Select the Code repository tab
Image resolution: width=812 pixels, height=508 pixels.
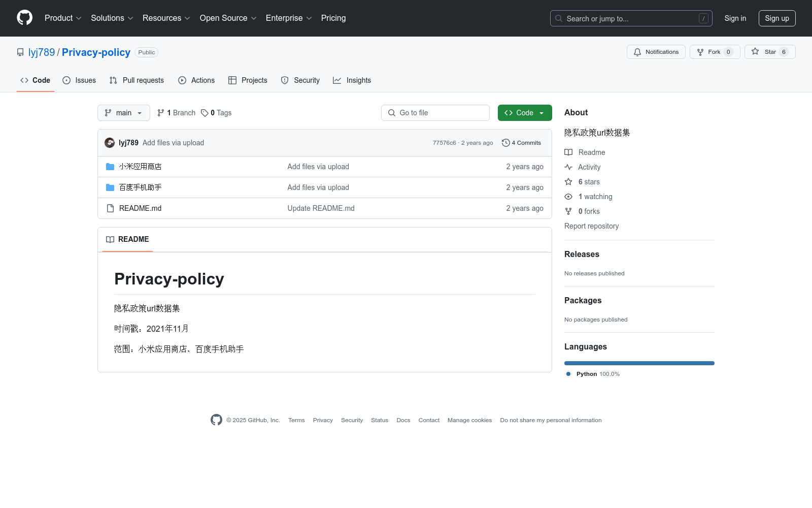coord(36,80)
